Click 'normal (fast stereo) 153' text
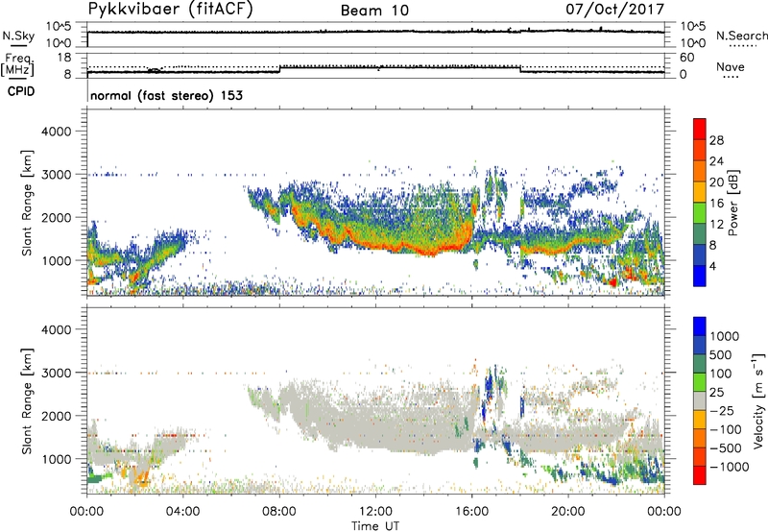This screenshot has width=768, height=532. pos(166,95)
